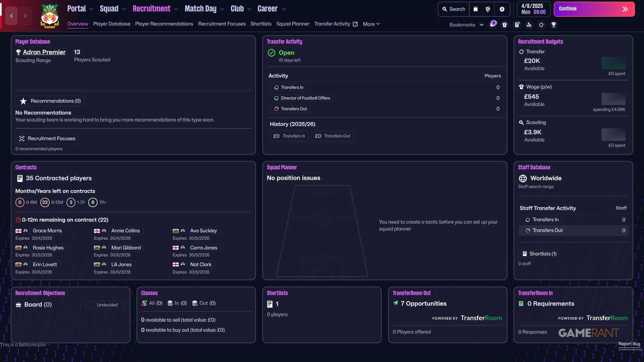Click the shirt squad bookmark icon
The height and width of the screenshot is (362, 644).
(x=505, y=25)
